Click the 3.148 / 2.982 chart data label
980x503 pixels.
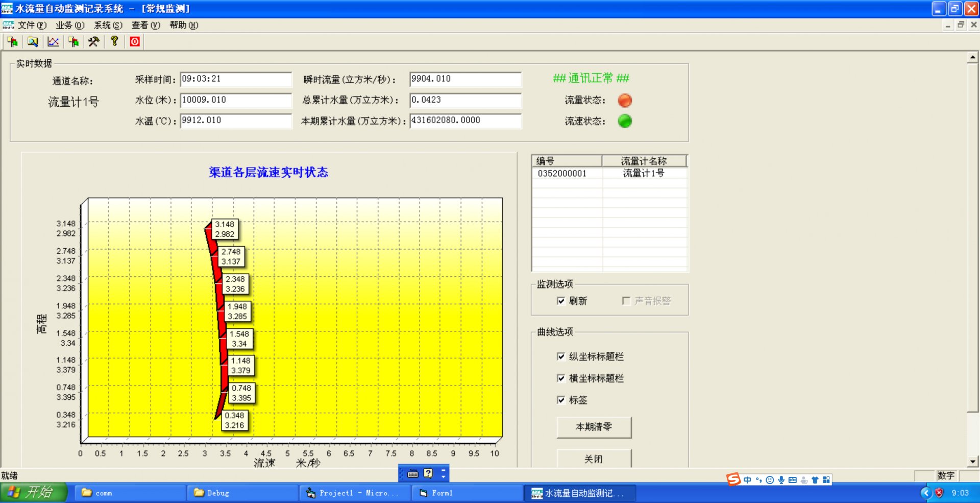point(225,229)
